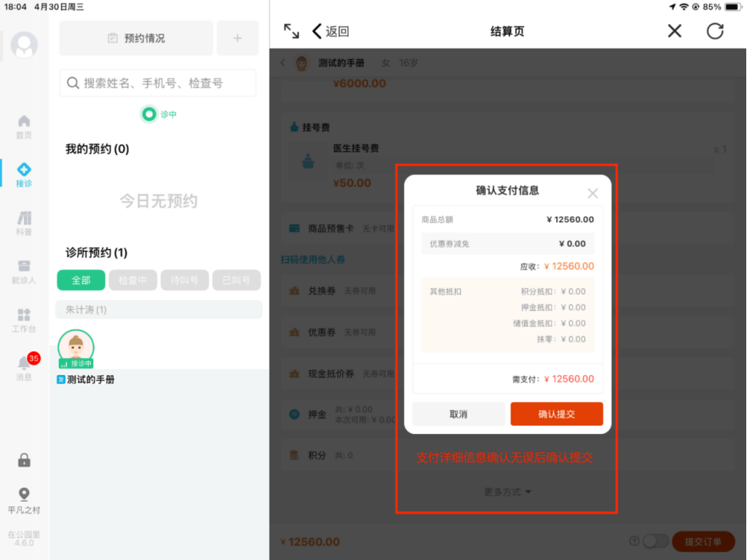Switch to the 检查中 filter tab
747x560 pixels.
pyautogui.click(x=133, y=280)
